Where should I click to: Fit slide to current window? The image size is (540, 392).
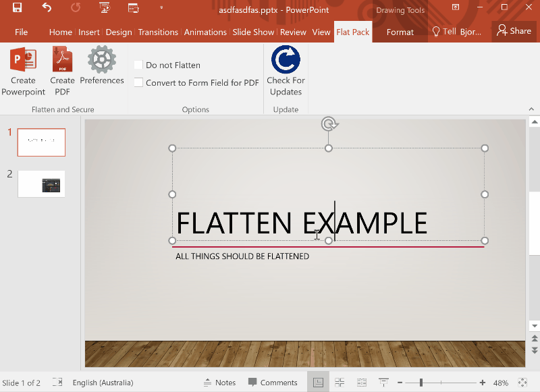(522, 382)
